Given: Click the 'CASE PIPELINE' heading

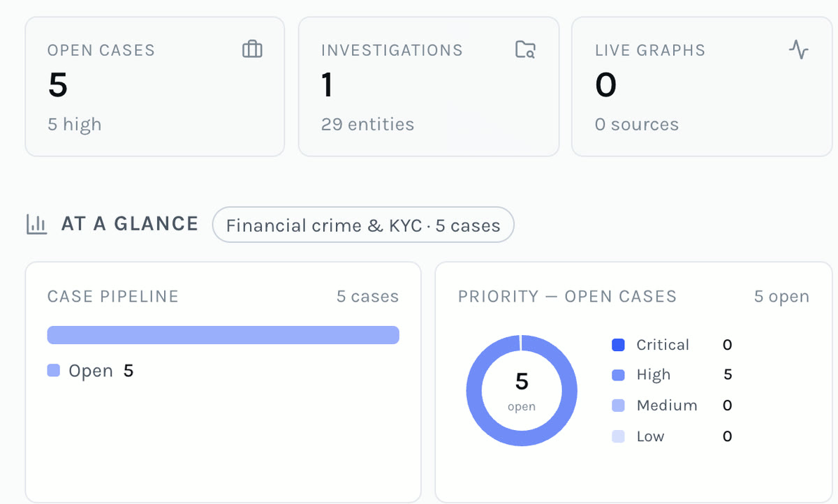Looking at the screenshot, I should coord(113,297).
